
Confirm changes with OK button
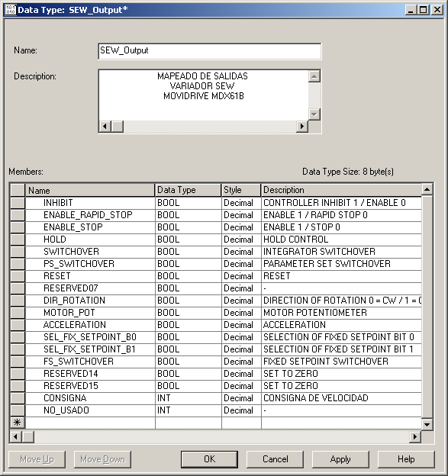[210, 459]
